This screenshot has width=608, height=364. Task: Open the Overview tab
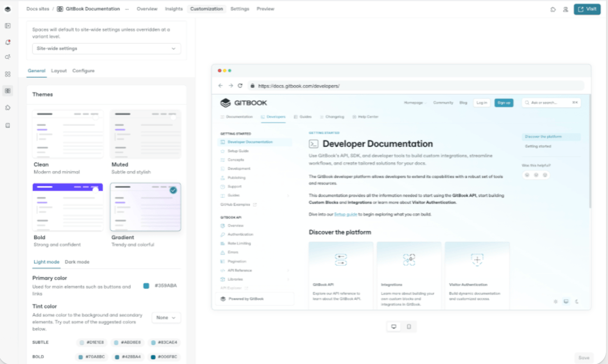147,9
